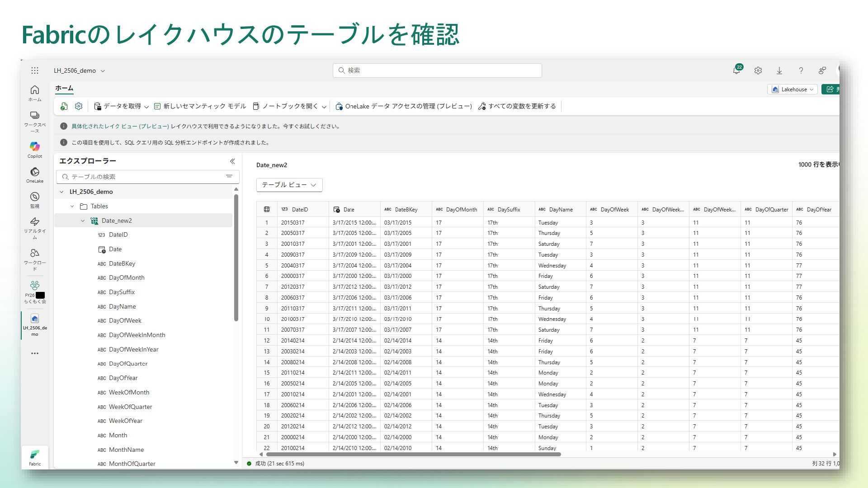The width and height of the screenshot is (868, 488).
Task: Click 新しいセマンティック モデル
Action: pyautogui.click(x=200, y=106)
